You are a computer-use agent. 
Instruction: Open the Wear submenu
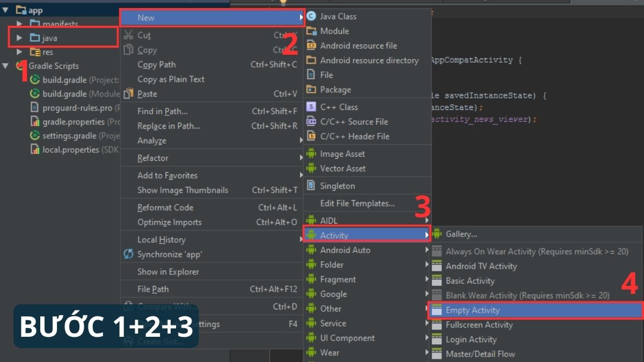pos(368,352)
